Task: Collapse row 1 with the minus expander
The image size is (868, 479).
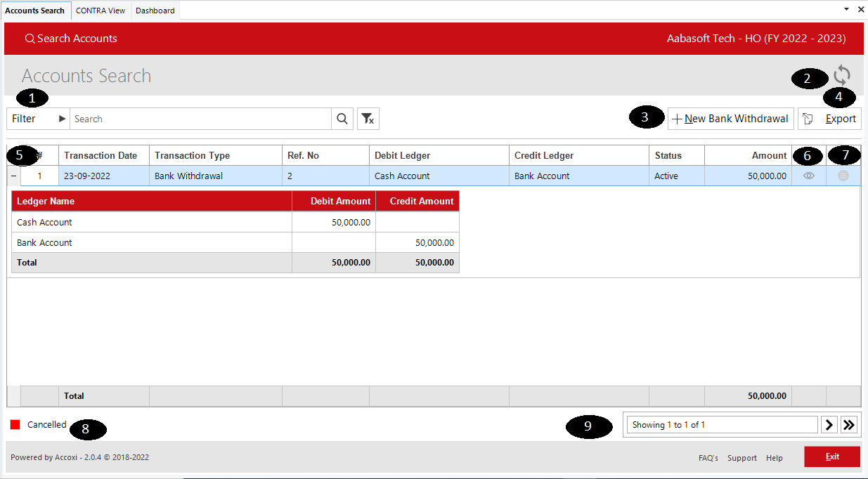Action: coord(14,176)
